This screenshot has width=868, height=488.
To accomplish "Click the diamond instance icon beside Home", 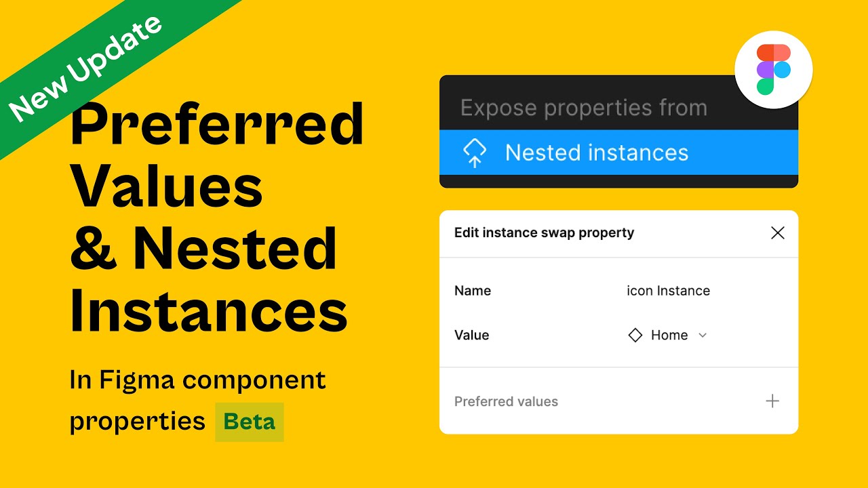I will (x=635, y=335).
